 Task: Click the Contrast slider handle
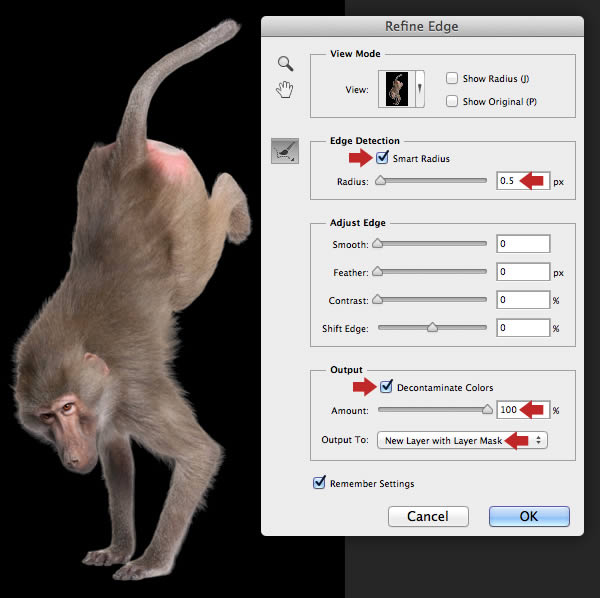click(x=377, y=299)
